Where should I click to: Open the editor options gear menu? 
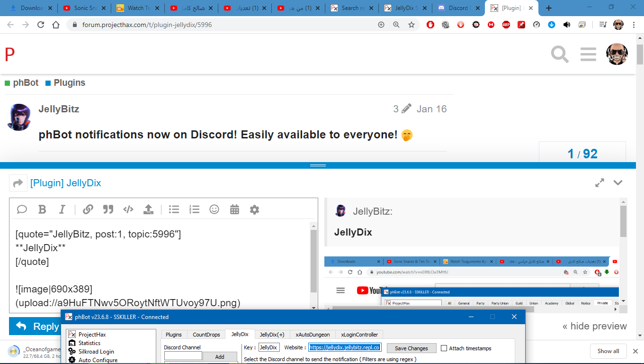click(x=254, y=209)
